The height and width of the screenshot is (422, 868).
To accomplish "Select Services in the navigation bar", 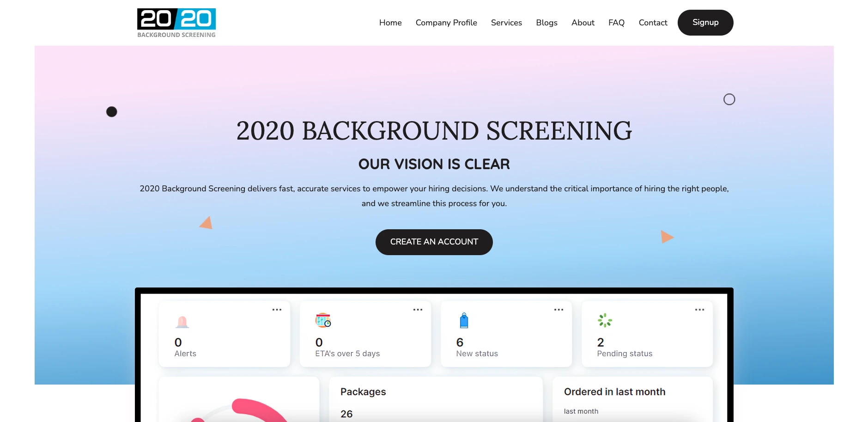I will (x=506, y=23).
